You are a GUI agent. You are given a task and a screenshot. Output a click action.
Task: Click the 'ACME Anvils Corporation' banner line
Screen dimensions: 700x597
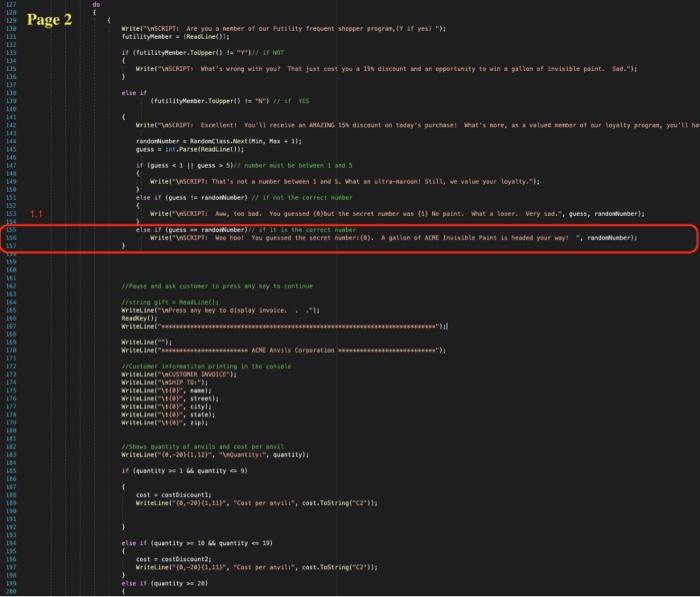283,350
